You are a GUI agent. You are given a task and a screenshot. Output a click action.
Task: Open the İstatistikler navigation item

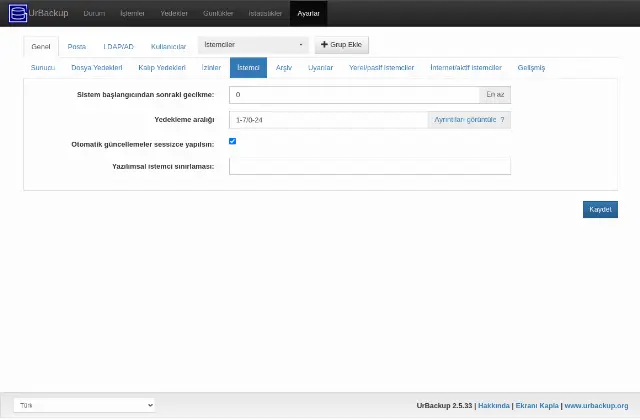265,13
